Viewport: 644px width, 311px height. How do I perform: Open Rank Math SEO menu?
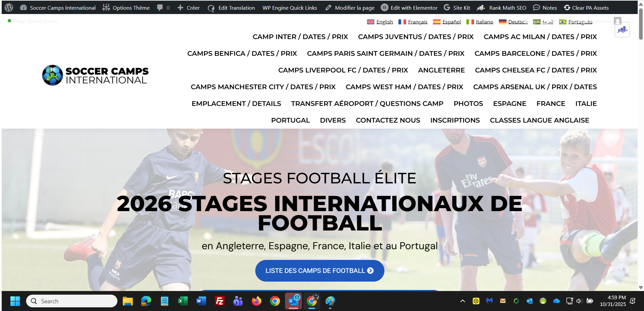(501, 8)
